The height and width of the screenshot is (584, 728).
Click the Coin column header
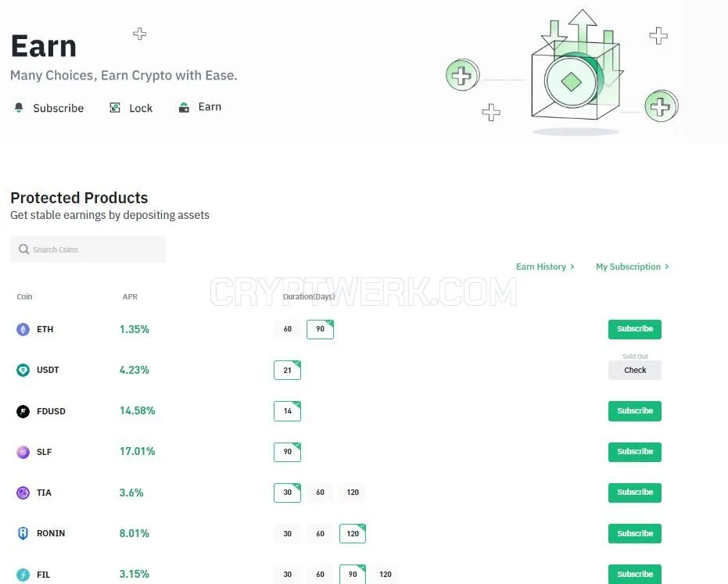click(x=24, y=296)
